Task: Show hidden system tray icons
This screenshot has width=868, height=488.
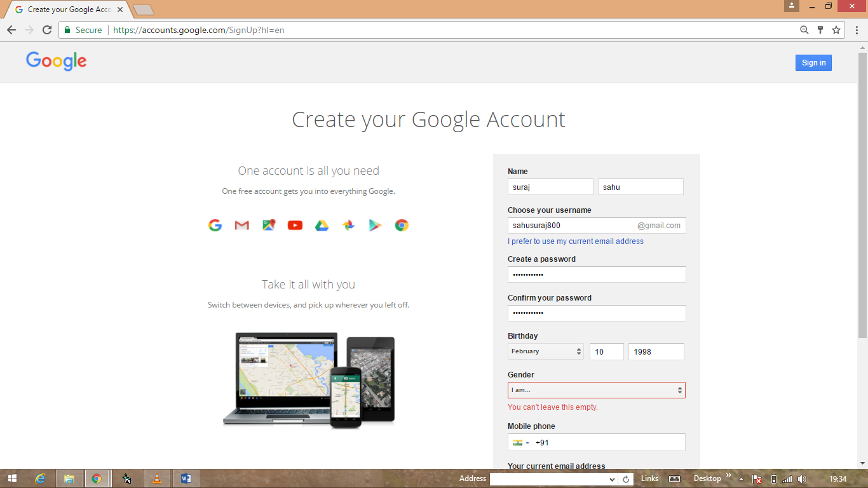Action: (741, 479)
